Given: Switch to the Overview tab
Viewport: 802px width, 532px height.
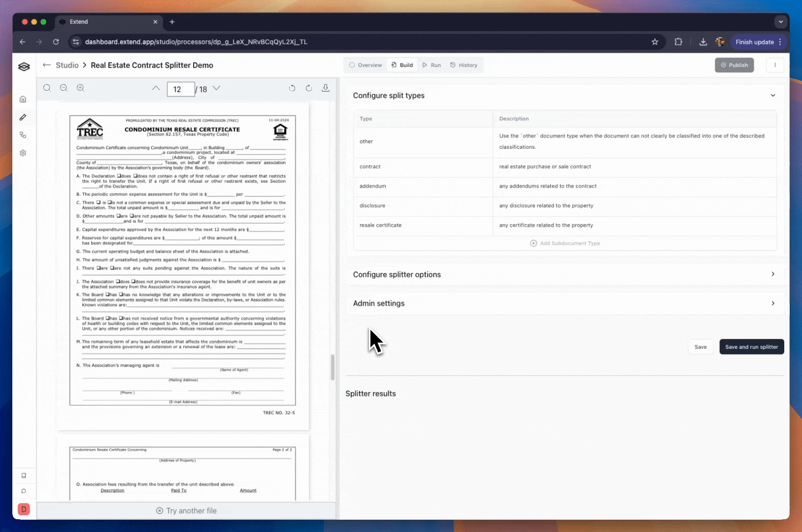Looking at the screenshot, I should tap(365, 65).
